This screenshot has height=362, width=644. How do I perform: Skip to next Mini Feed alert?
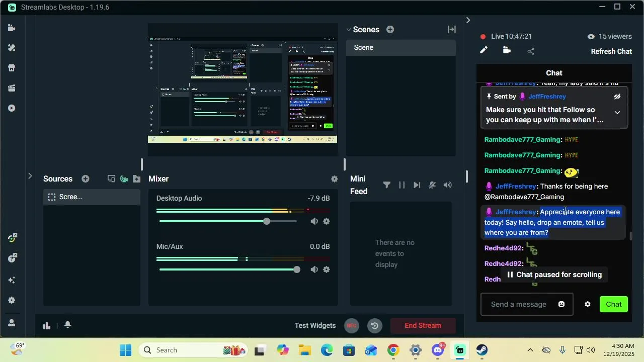coord(417,185)
